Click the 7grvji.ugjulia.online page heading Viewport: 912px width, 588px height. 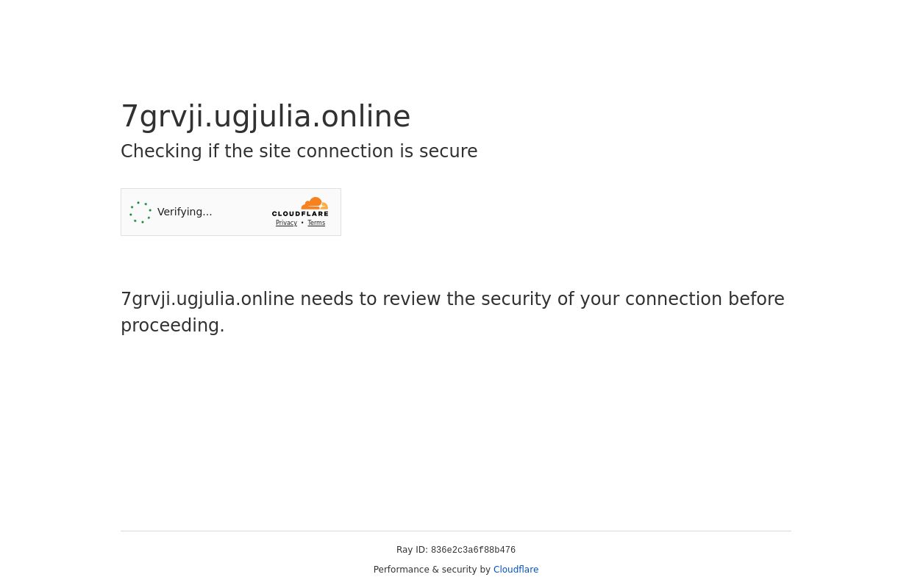click(266, 116)
